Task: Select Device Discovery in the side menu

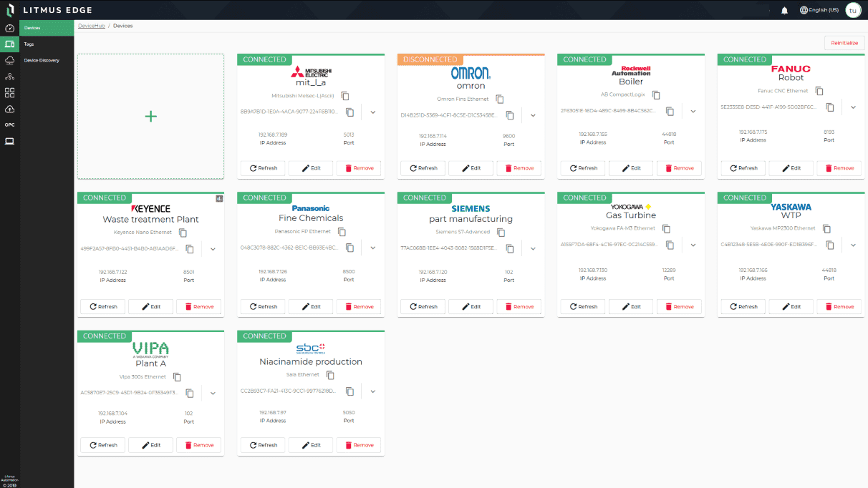Action: pyautogui.click(x=42, y=60)
